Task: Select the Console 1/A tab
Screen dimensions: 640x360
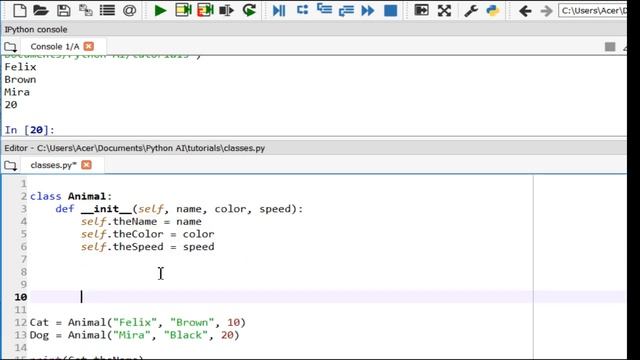Action: 55,47
